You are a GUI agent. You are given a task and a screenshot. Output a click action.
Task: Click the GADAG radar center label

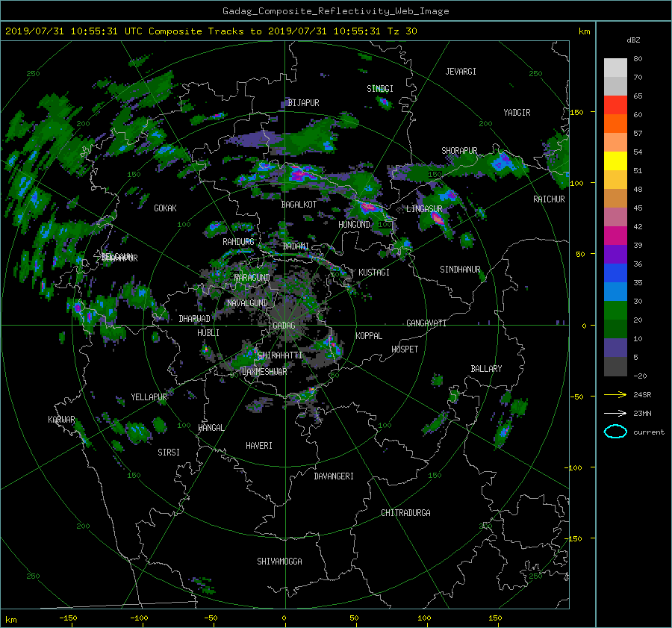pos(284,326)
